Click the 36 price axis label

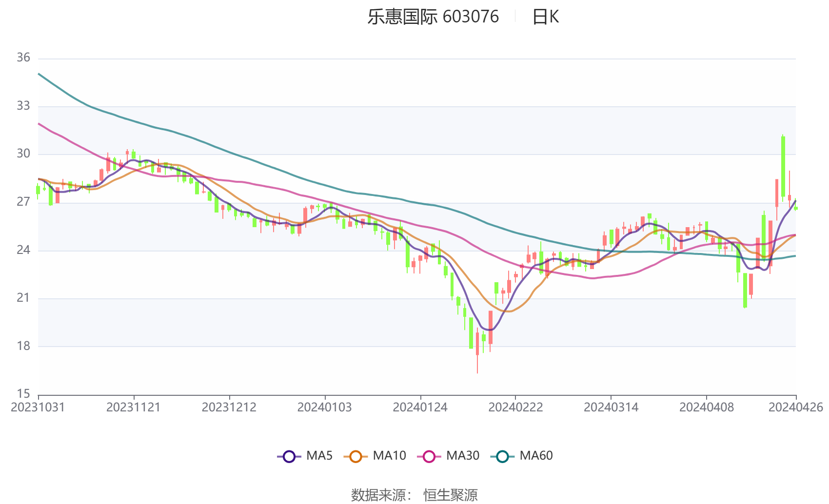click(x=23, y=58)
